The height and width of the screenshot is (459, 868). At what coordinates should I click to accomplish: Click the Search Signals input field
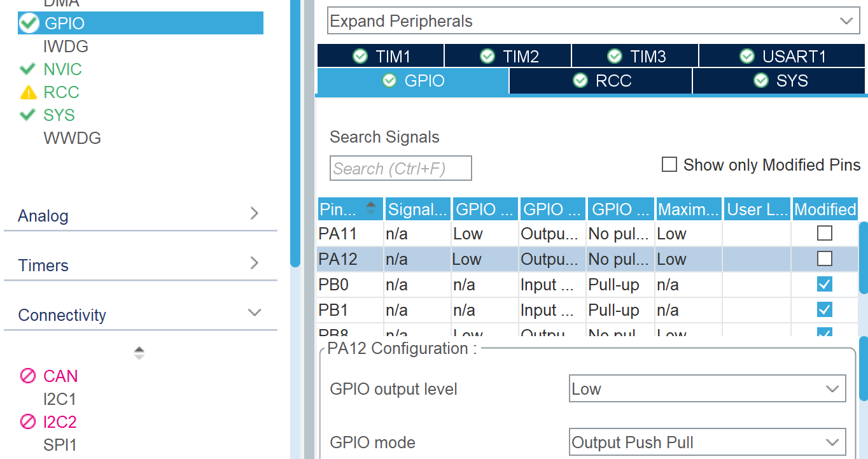coord(401,168)
